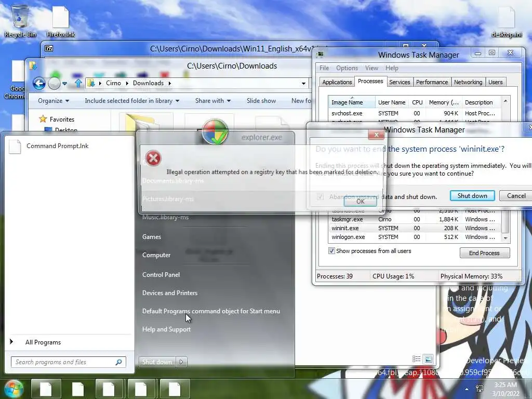Click the Cirno breadcrumb in address bar
The image size is (532, 399).
[x=113, y=83]
